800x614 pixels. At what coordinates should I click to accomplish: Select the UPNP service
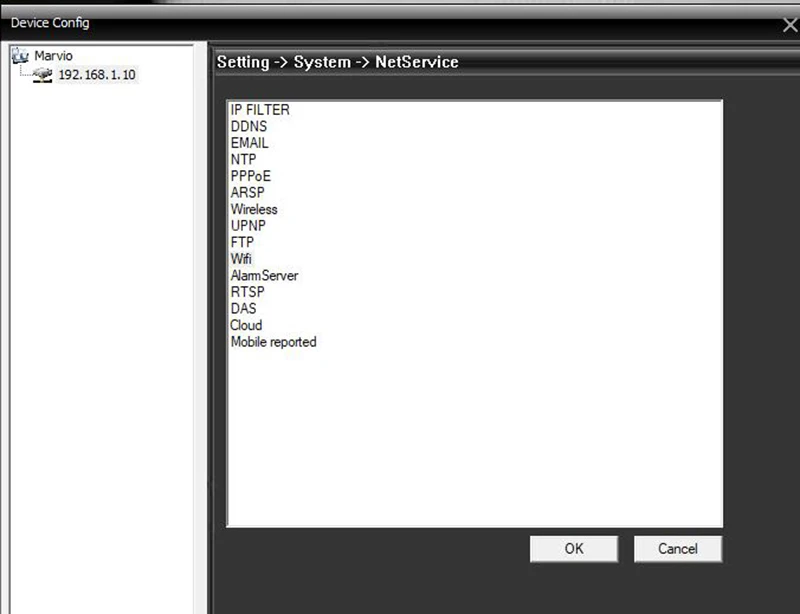pyautogui.click(x=248, y=226)
